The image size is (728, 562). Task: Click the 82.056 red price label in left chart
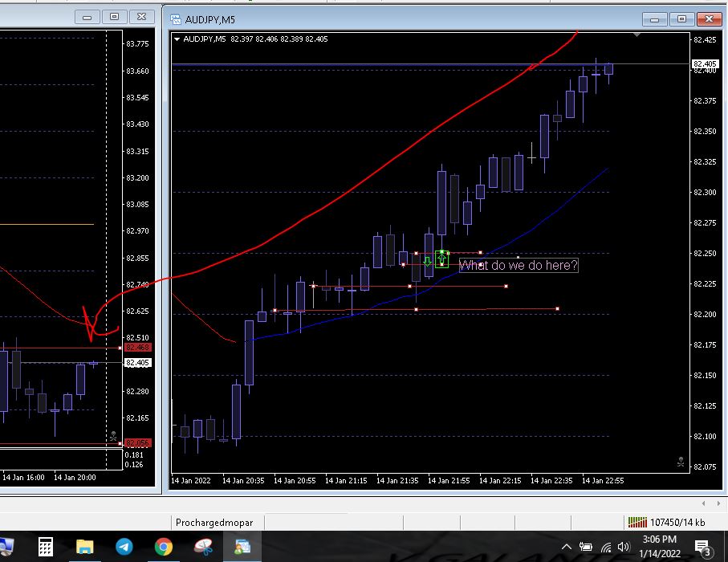pos(137,442)
